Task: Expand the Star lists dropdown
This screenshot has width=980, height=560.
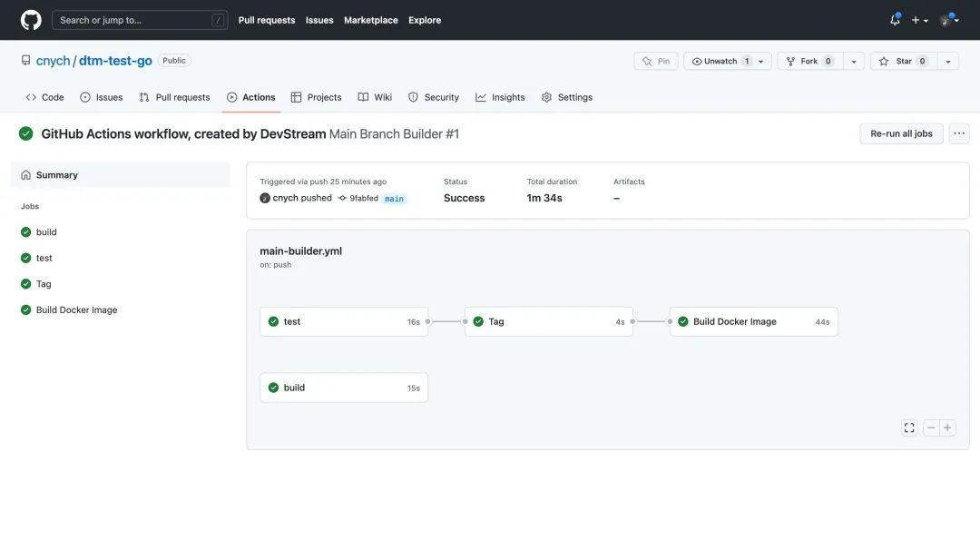Action: coord(948,61)
